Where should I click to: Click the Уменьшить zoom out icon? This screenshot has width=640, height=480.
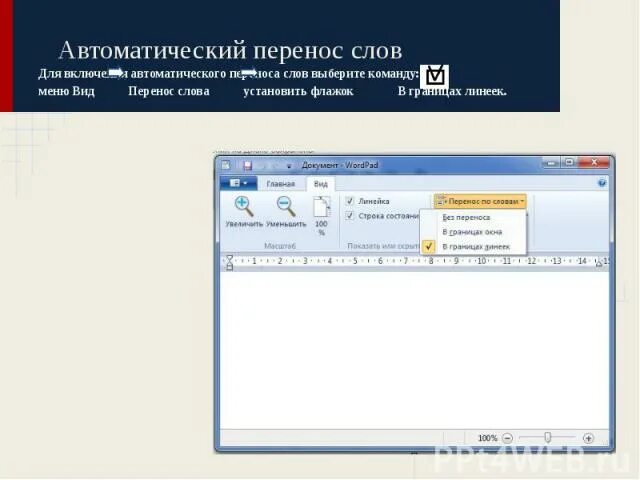pyautogui.click(x=286, y=206)
